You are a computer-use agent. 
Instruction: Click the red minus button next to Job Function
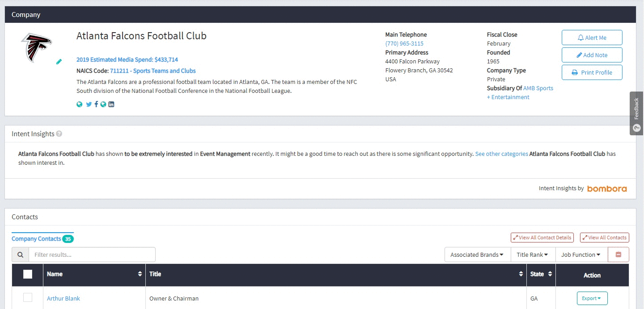(619, 255)
